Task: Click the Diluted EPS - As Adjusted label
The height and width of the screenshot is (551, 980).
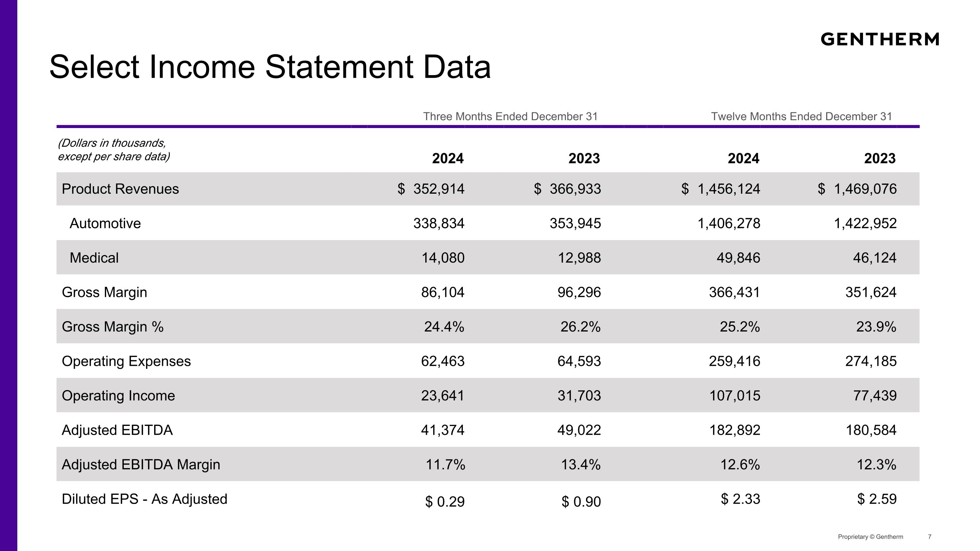Action: tap(145, 499)
